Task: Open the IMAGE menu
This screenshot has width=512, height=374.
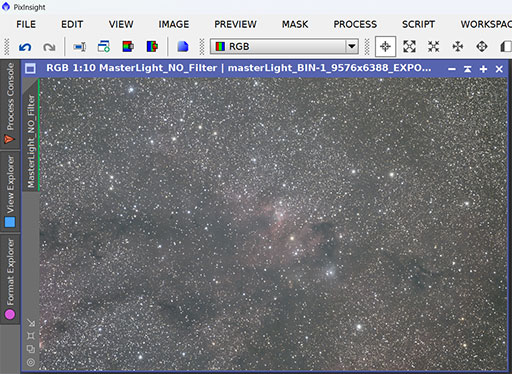Action: click(x=174, y=24)
